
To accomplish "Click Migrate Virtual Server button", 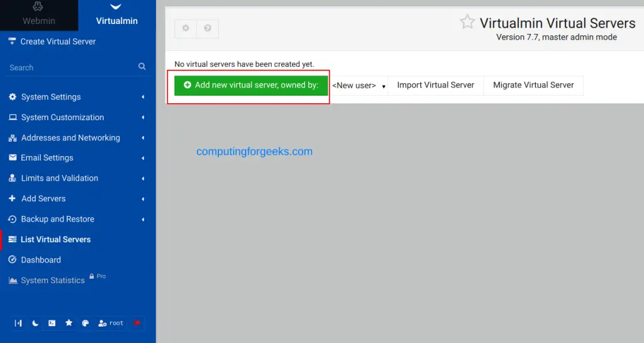I will [533, 86].
